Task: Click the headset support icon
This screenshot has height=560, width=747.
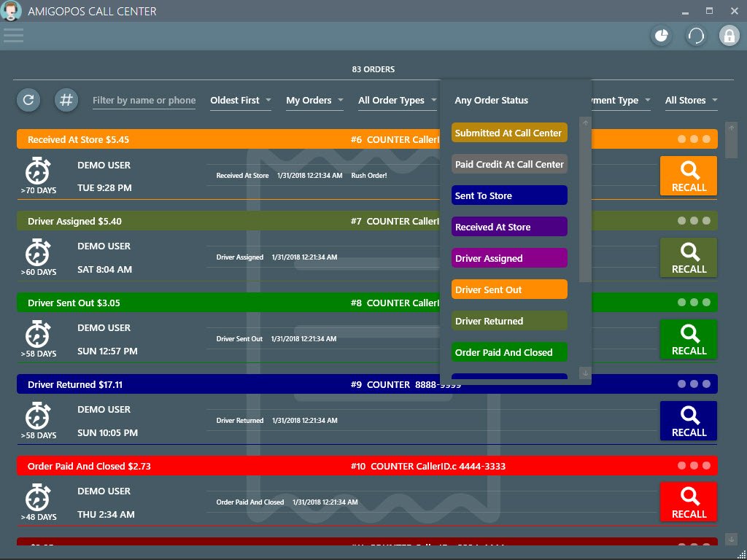Action: (696, 36)
